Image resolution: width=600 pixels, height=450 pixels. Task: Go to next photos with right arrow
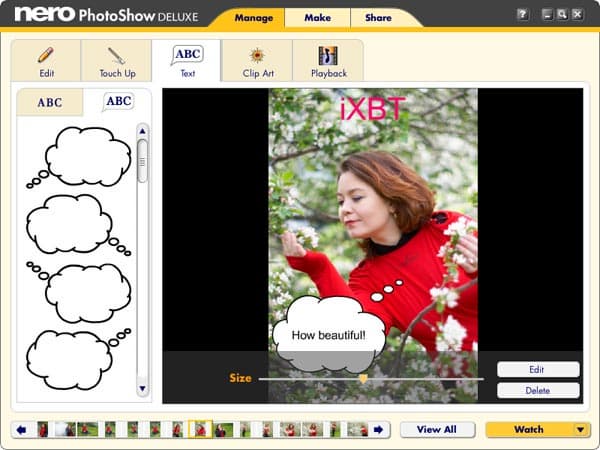(378, 430)
